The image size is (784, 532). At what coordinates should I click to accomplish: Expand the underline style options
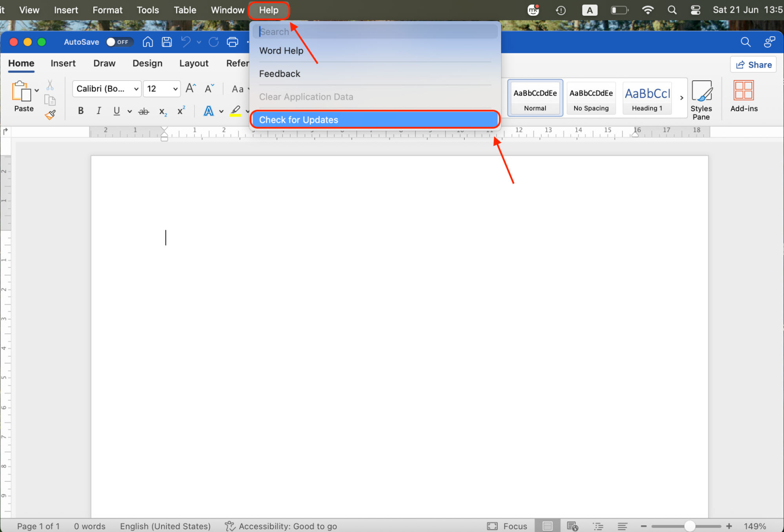[129, 111]
